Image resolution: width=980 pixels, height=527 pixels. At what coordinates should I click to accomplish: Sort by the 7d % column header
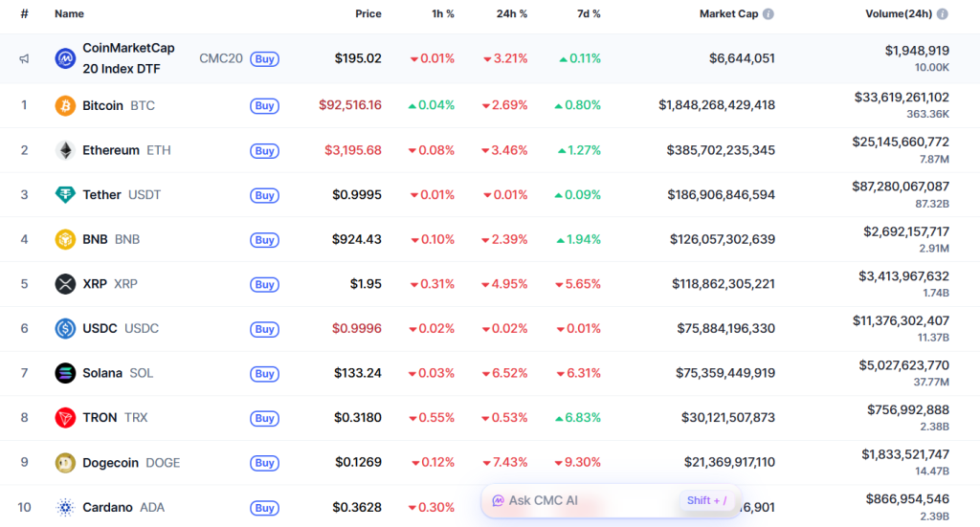(x=590, y=14)
